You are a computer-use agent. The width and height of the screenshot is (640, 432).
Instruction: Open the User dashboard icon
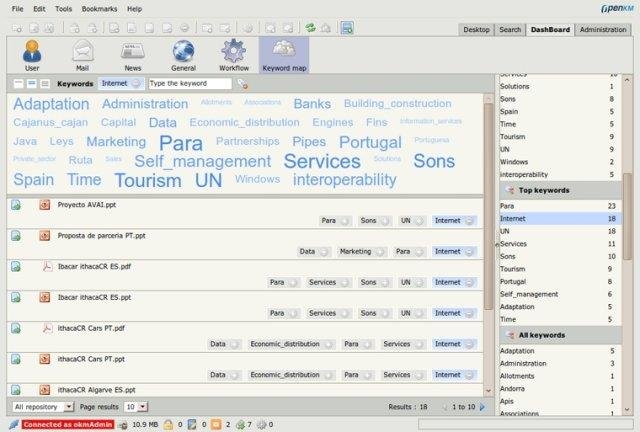(x=32, y=55)
